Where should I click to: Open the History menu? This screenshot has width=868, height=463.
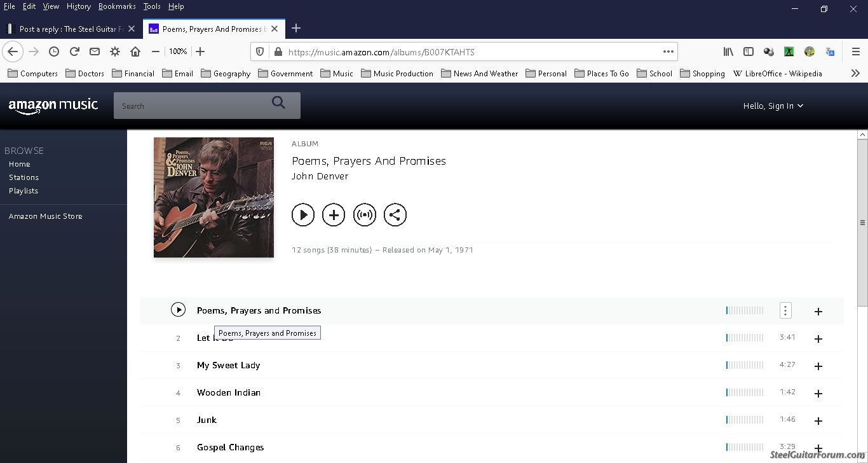pyautogui.click(x=79, y=6)
